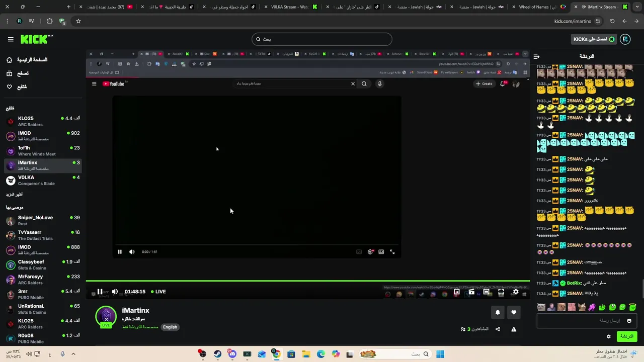
Task: Open the Kick hamburger menu
Action: 11,39
